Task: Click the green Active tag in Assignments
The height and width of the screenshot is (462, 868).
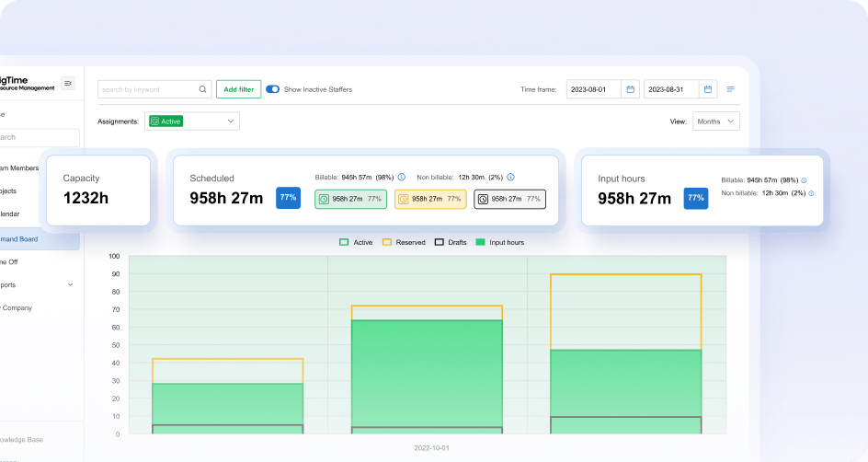Action: point(166,121)
